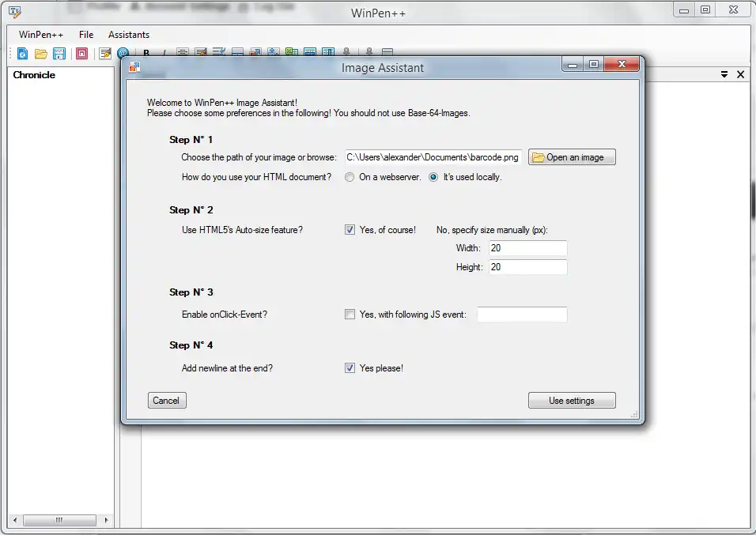The width and height of the screenshot is (756, 535).
Task: Select the 'It's used locally' radio option
Action: pyautogui.click(x=433, y=177)
